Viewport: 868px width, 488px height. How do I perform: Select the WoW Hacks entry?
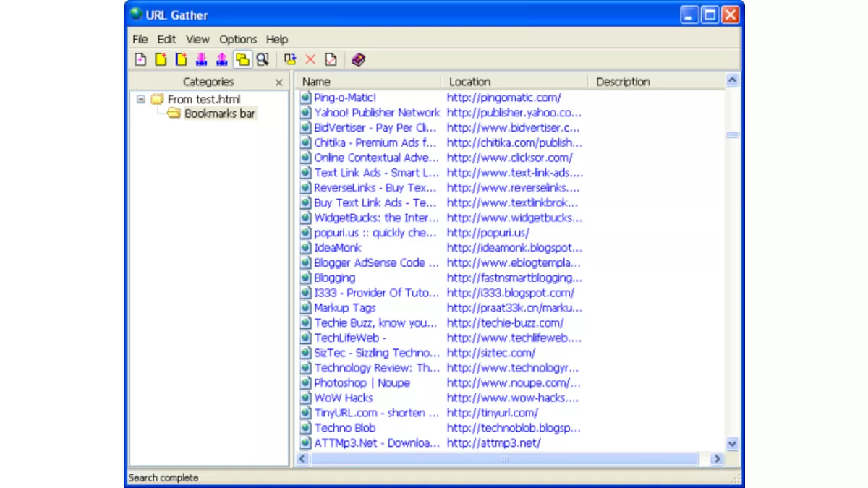tap(344, 398)
